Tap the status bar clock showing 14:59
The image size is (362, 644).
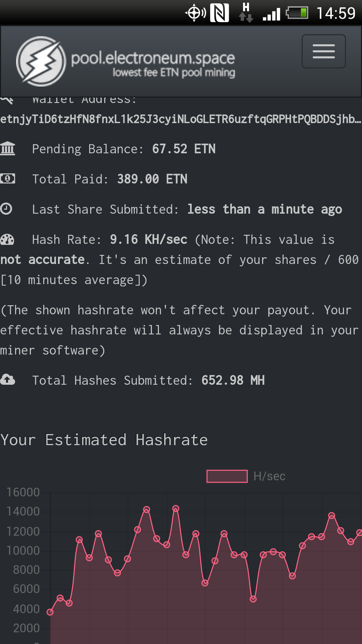336,13
